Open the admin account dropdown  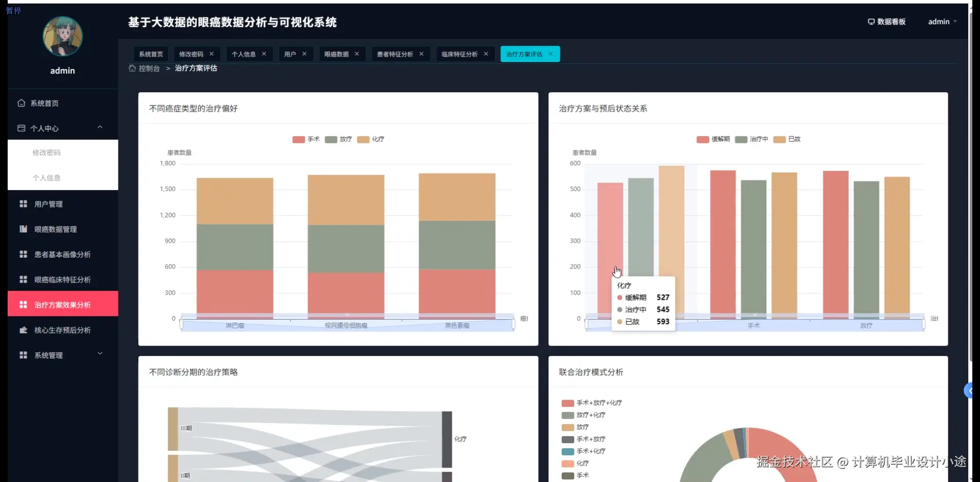942,22
